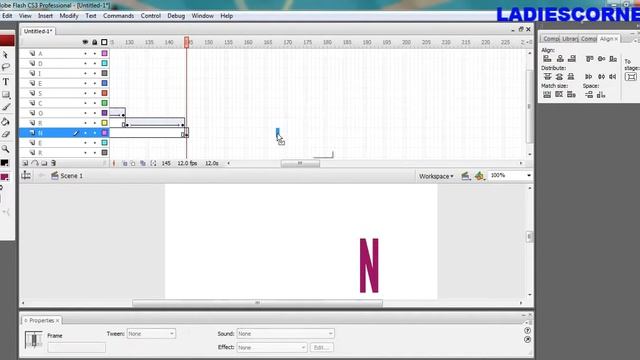Image resolution: width=640 pixels, height=360 pixels.
Task: Select the Rectangle tool
Action: click(x=6, y=95)
